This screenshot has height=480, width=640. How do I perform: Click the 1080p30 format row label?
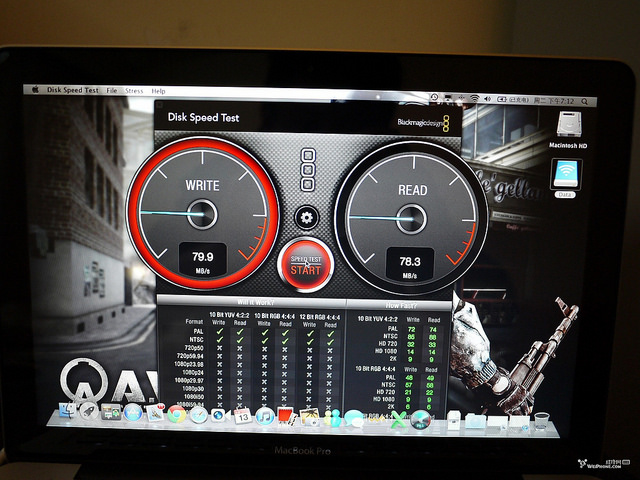[193, 389]
